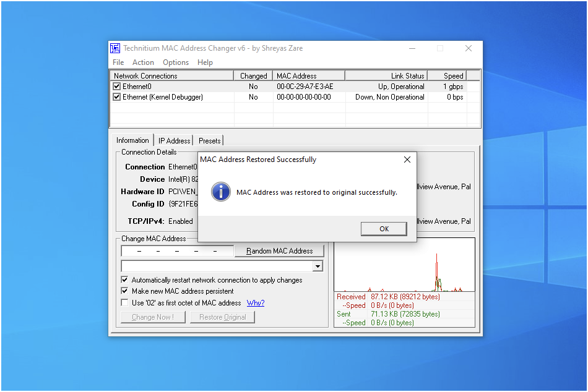Screen dimensions: 588x392
Task: Sort by Changed column header
Action: tap(253, 75)
